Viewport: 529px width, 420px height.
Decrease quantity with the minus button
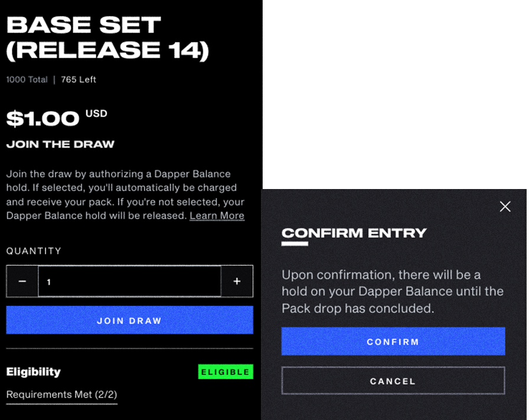(22, 281)
